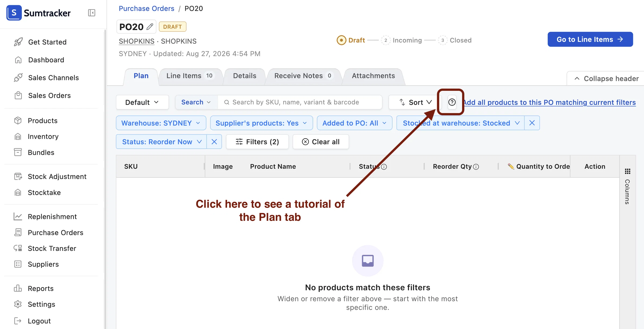Open the Warehouse: SYDNEY filter dropdown
The height and width of the screenshot is (329, 644).
point(161,123)
